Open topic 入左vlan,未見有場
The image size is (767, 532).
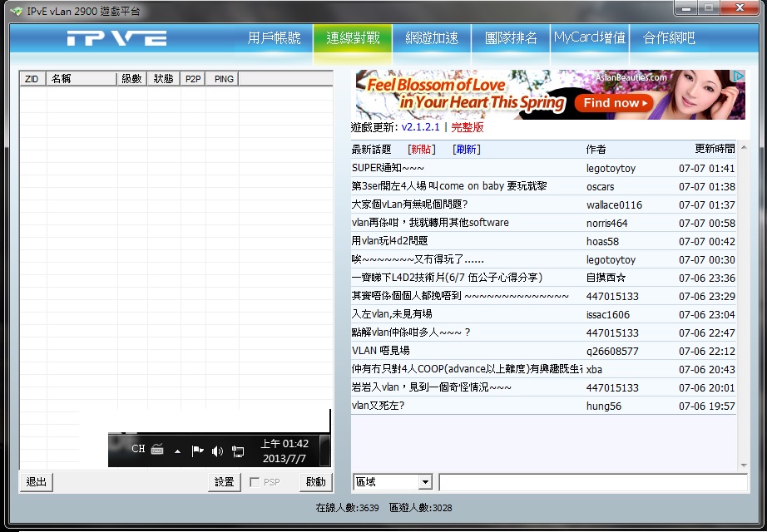click(x=392, y=314)
